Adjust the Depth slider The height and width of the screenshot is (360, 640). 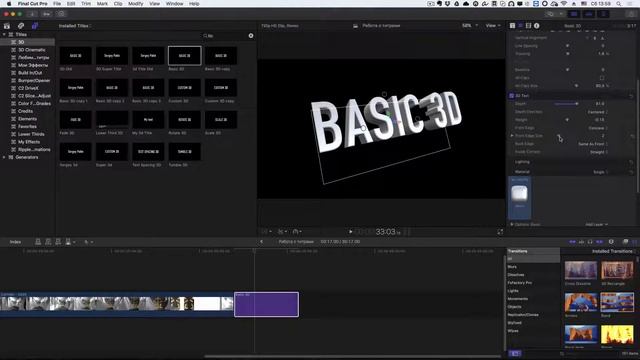coord(567,104)
